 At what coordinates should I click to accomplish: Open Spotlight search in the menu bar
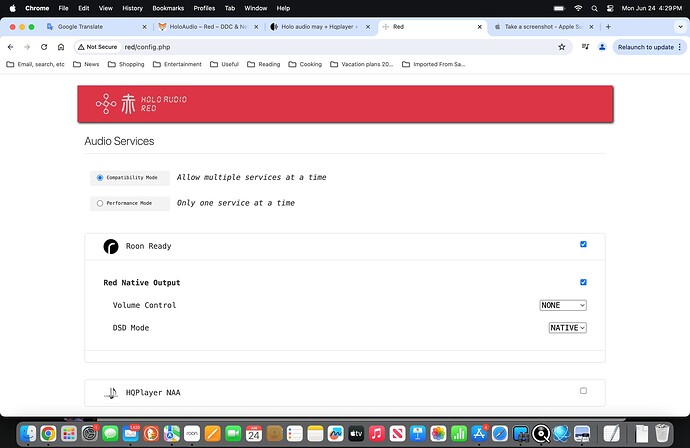click(595, 8)
